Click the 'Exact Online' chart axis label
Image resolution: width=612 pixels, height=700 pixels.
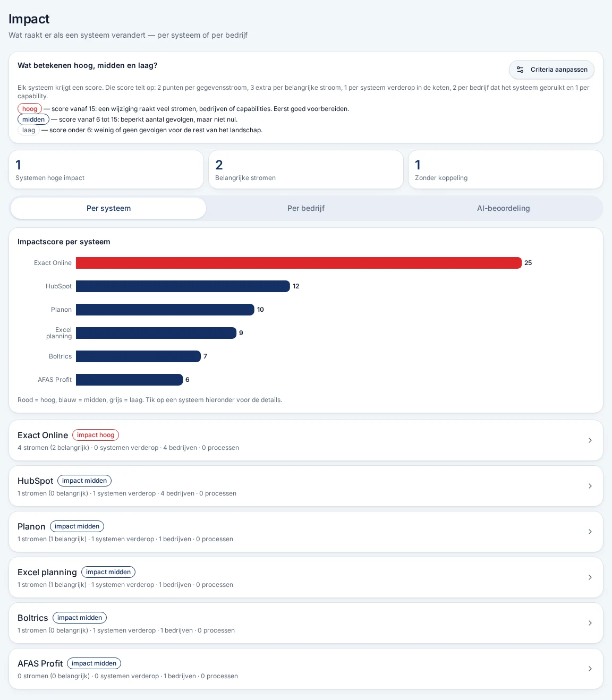pos(53,263)
